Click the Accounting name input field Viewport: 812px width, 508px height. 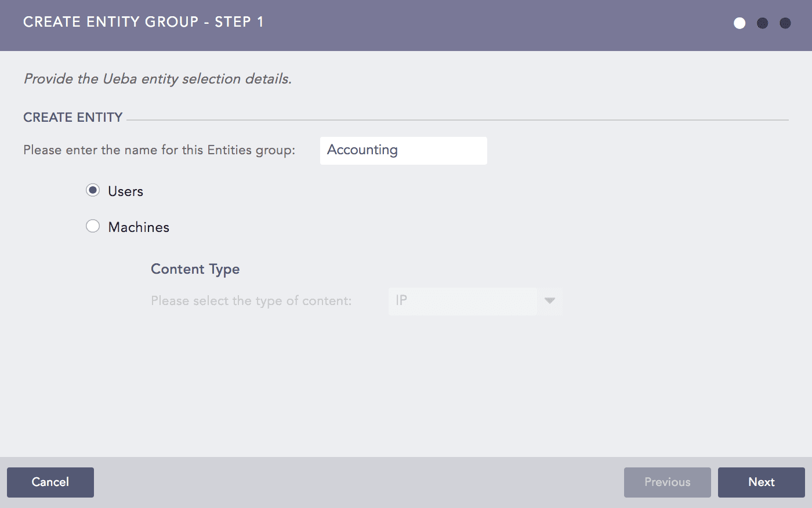click(x=403, y=150)
